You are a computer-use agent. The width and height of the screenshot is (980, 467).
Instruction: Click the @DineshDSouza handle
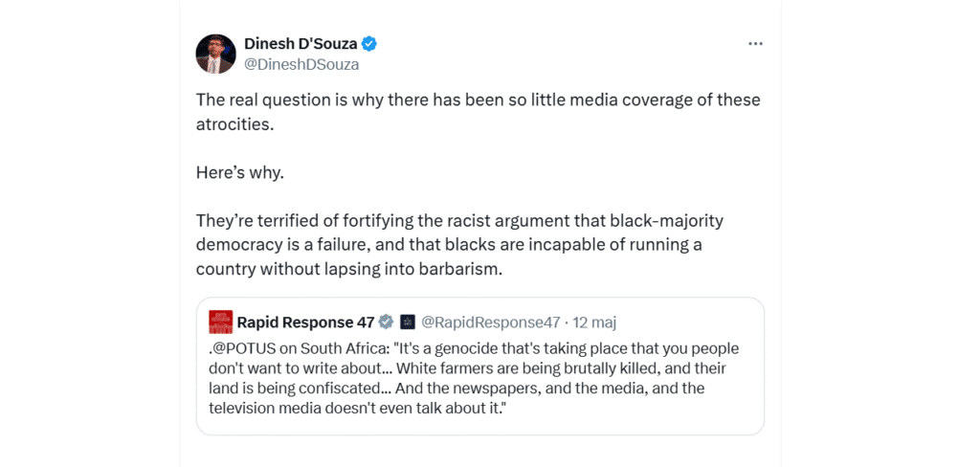[x=301, y=65]
